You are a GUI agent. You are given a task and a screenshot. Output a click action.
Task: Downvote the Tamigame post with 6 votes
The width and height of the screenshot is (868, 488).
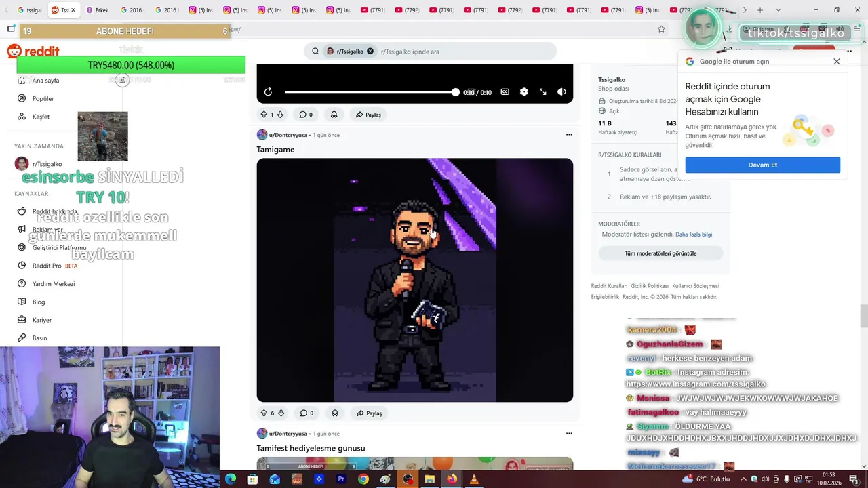pos(281,413)
